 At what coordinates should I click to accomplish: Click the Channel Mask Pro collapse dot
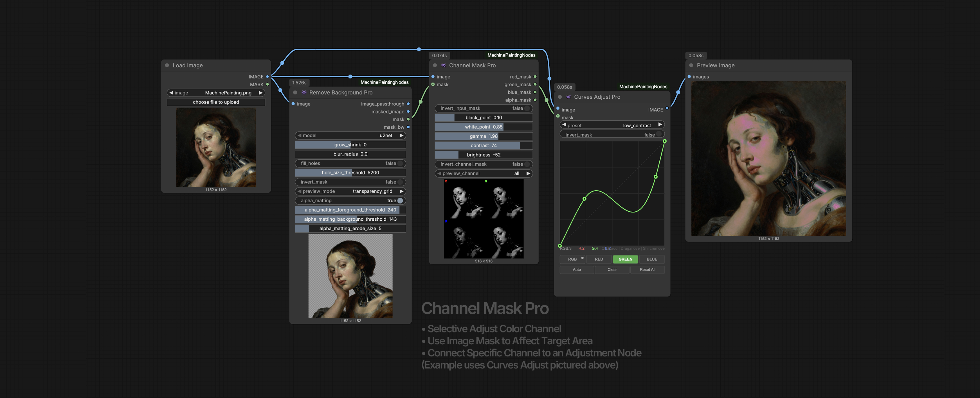click(435, 65)
